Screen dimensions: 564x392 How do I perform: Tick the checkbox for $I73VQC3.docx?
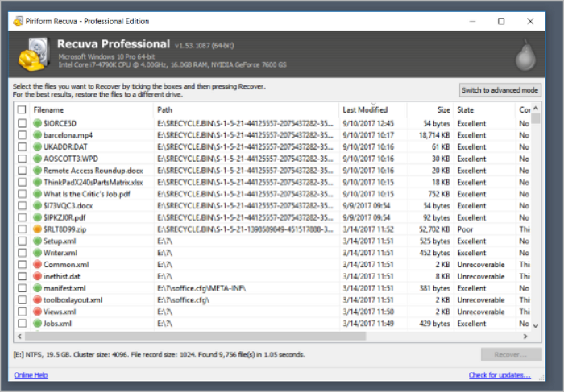[x=23, y=205]
